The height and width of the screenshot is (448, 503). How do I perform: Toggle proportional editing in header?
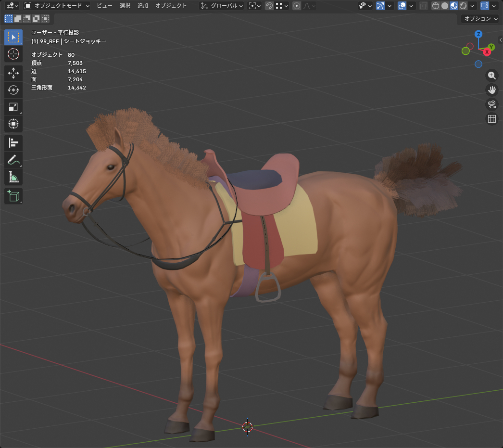coord(297,6)
